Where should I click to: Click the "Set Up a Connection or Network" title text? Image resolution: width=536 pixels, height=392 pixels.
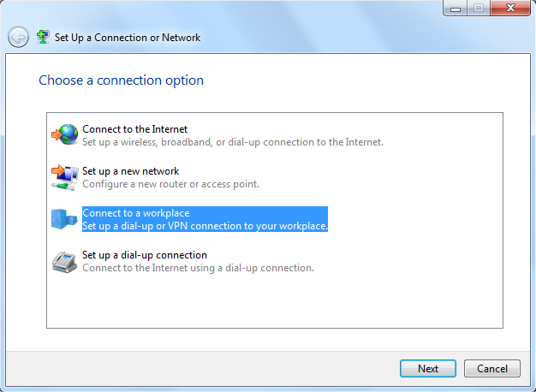[128, 38]
